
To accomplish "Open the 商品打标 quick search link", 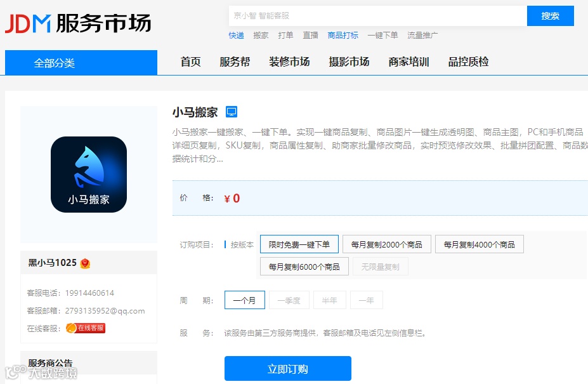I will (x=343, y=36).
